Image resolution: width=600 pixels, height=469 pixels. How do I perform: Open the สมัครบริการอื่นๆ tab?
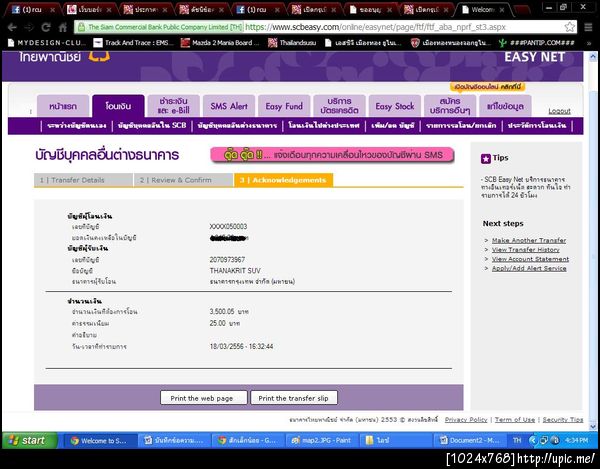[x=450, y=106]
